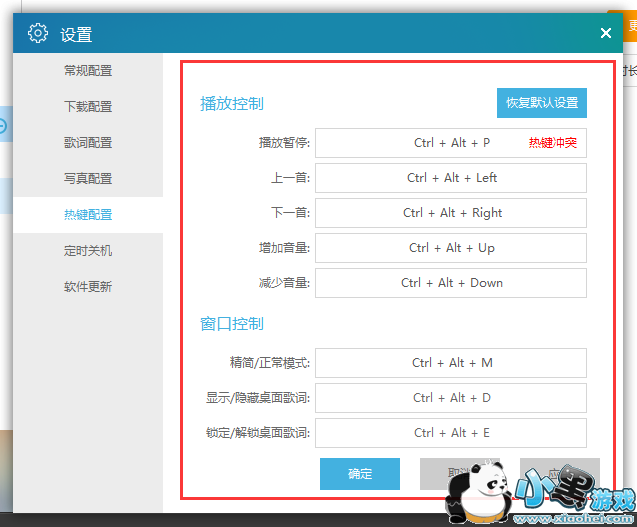Open the 下载配置 section
This screenshot has width=637, height=527.
click(88, 107)
